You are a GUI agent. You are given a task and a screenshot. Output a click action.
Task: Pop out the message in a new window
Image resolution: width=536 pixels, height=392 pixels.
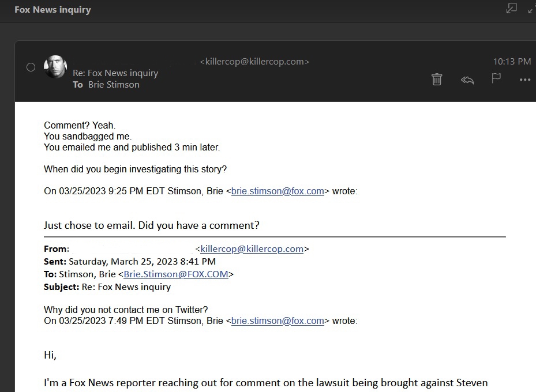(511, 8)
